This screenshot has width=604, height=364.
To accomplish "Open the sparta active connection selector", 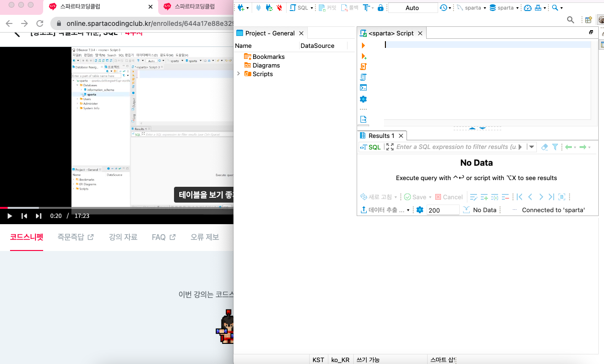I will point(471,8).
